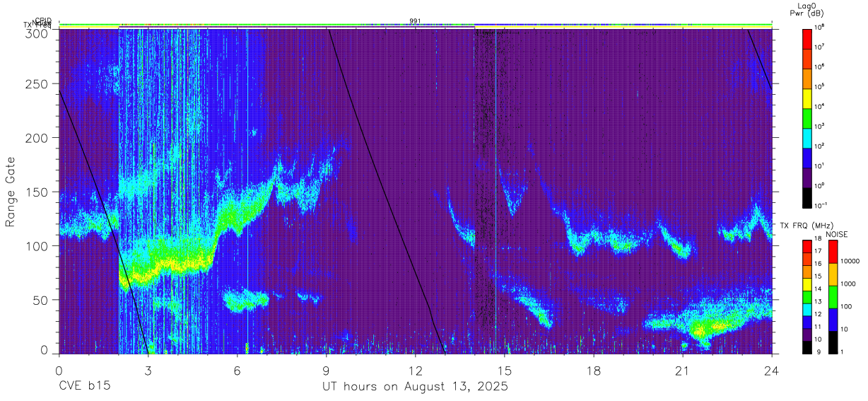Screen dimensions: 868x401
Task: Click the '991' CPID value at the top
Action: pos(416,21)
